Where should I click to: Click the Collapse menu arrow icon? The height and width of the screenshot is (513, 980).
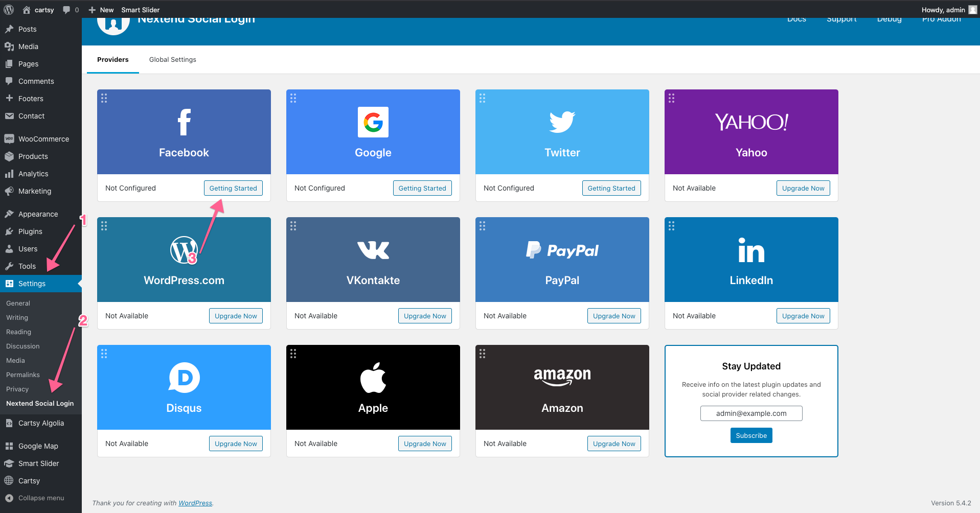click(x=9, y=498)
